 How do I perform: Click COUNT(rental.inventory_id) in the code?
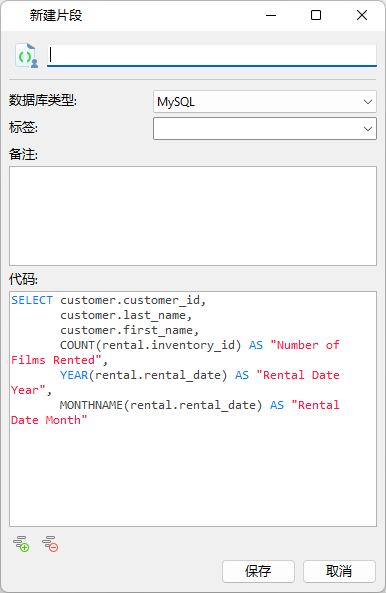(150, 345)
